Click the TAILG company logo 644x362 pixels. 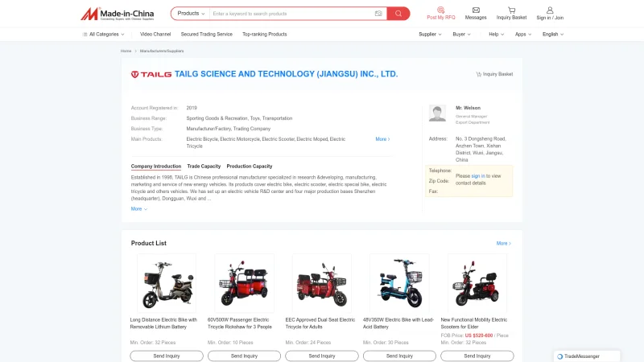151,74
